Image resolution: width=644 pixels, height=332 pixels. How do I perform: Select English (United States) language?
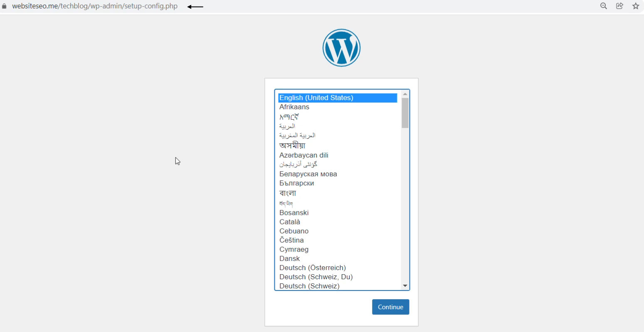(338, 98)
